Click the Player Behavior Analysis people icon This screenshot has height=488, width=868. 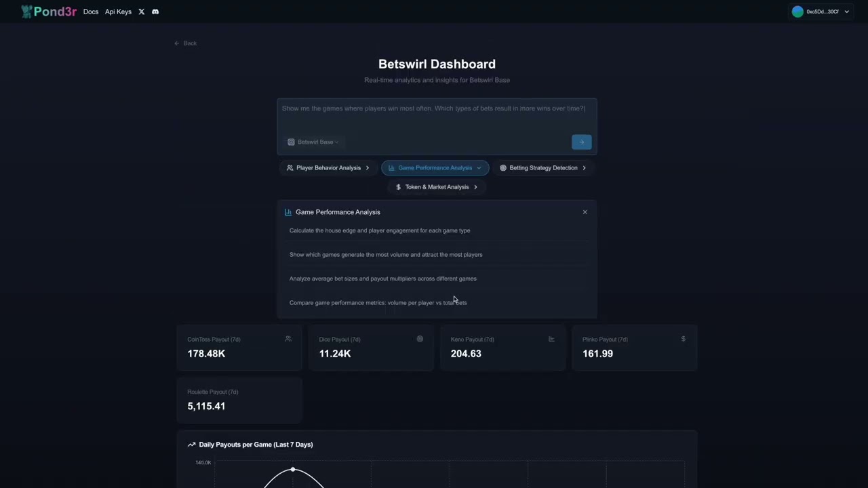click(x=290, y=168)
